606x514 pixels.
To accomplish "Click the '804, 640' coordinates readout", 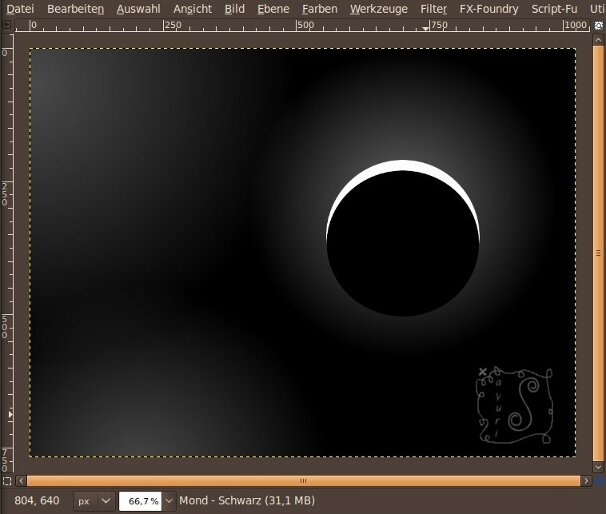I will (37, 500).
